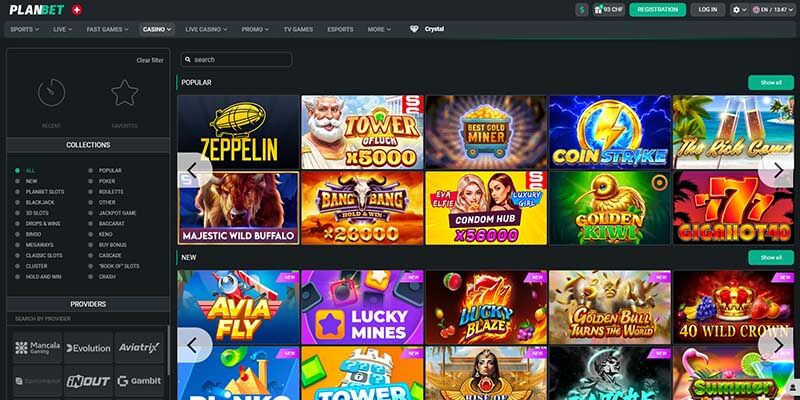
Task: Select the MEGAWAYS collection filter
Action: click(33, 245)
